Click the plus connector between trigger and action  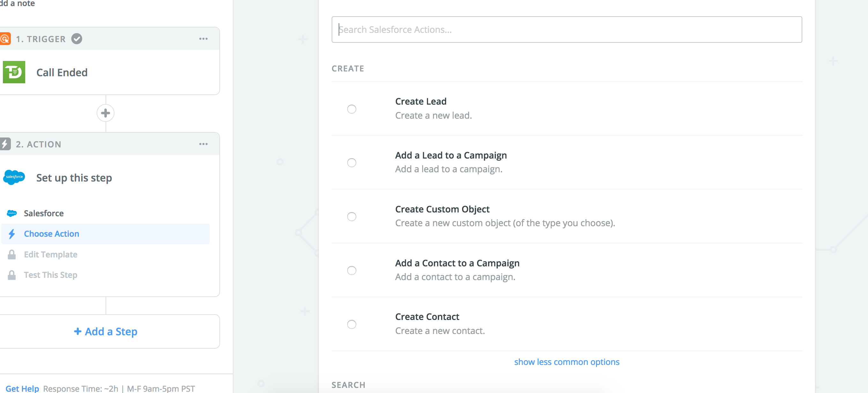[x=106, y=113]
